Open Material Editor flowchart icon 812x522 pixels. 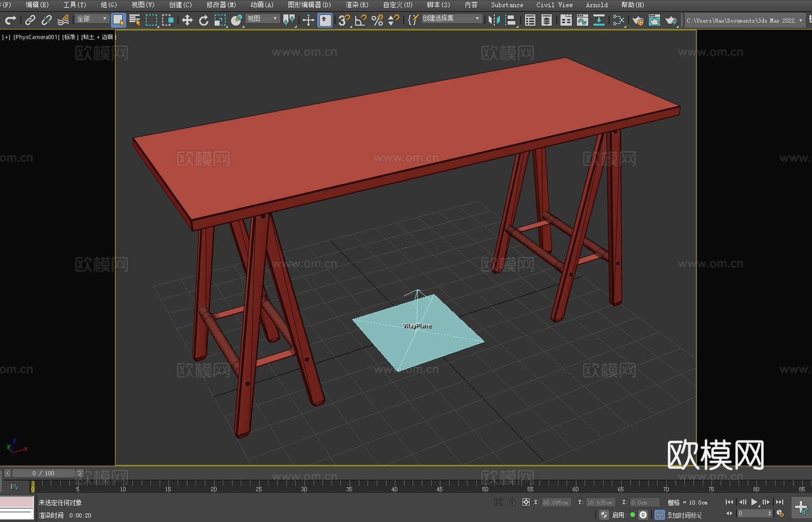(x=618, y=20)
